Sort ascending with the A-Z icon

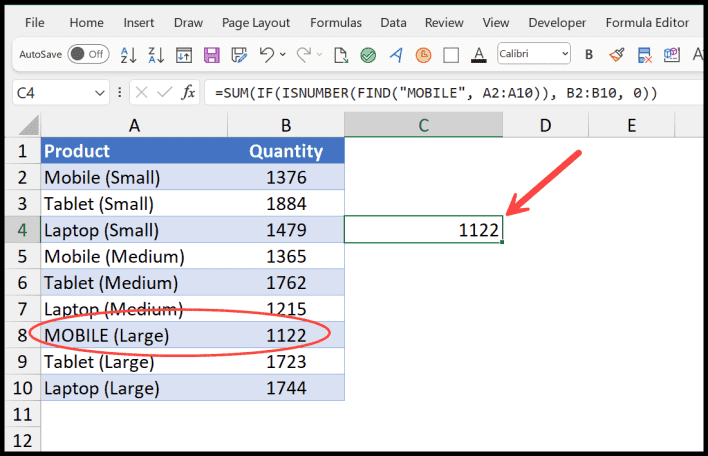tap(128, 55)
